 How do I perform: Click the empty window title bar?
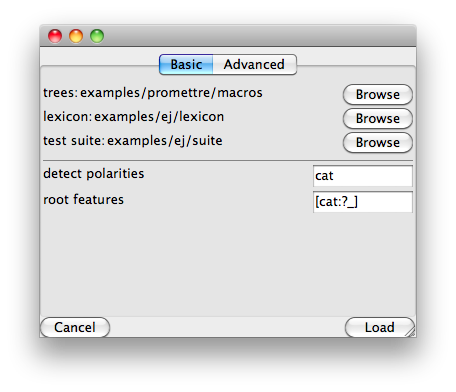[x=260, y=36]
